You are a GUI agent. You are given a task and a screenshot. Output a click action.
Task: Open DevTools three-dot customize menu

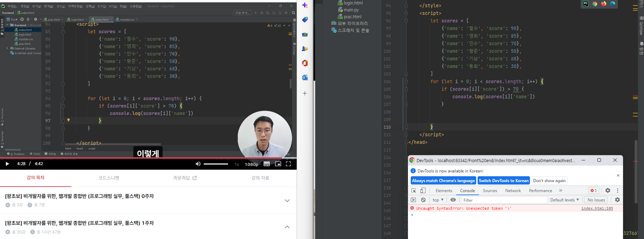click(617, 190)
